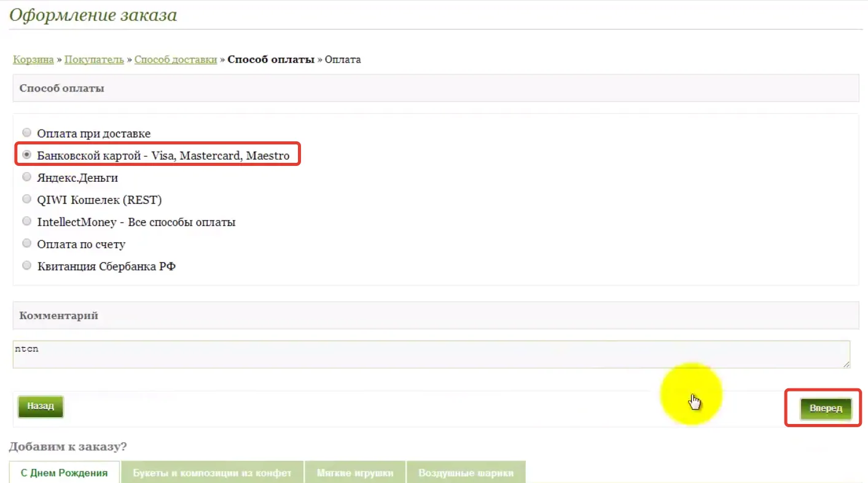
Task: Focus the Комментарий text area
Action: [431, 355]
